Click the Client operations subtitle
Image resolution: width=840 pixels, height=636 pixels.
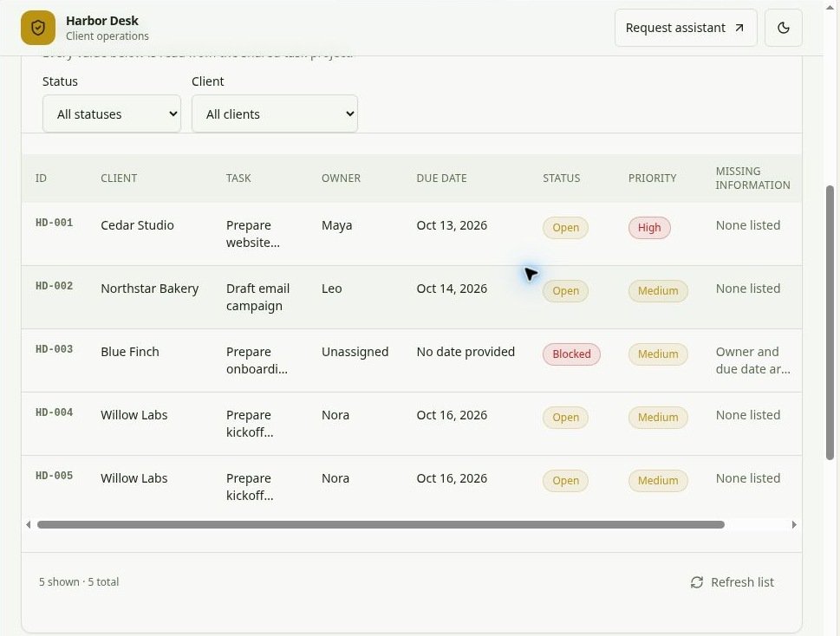pyautogui.click(x=107, y=36)
